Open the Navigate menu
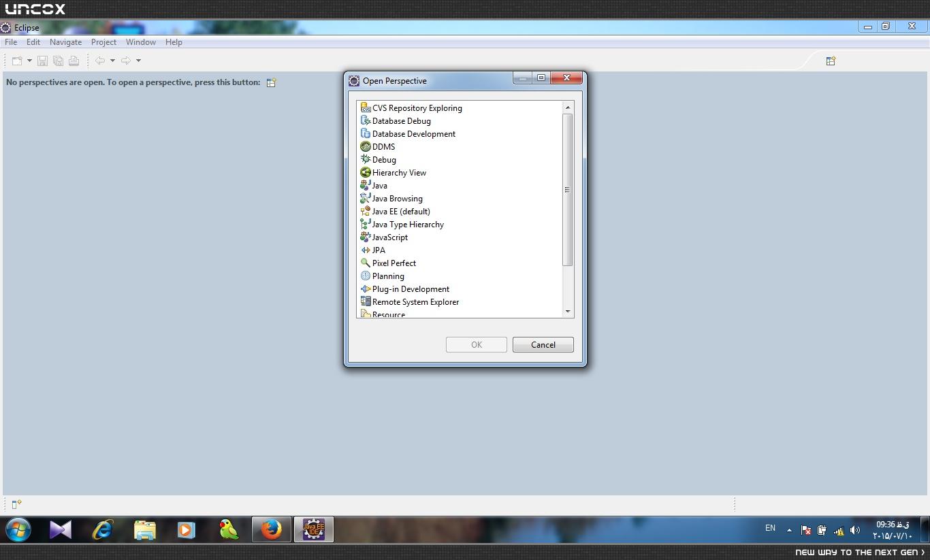Screen dimensions: 930x560 (x=65, y=42)
